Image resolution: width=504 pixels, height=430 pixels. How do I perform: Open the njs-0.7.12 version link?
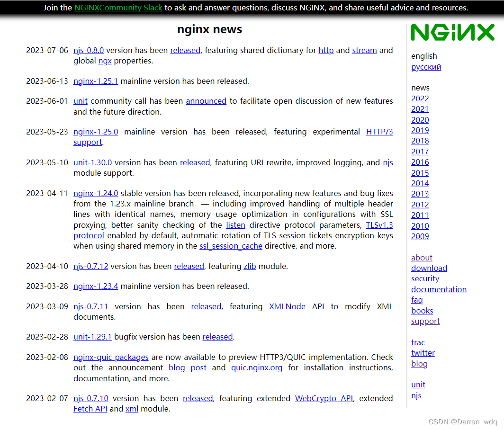(90, 267)
